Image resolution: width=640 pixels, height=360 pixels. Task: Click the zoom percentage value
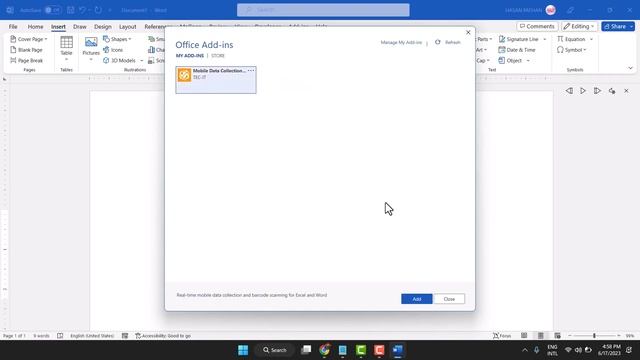(630, 336)
